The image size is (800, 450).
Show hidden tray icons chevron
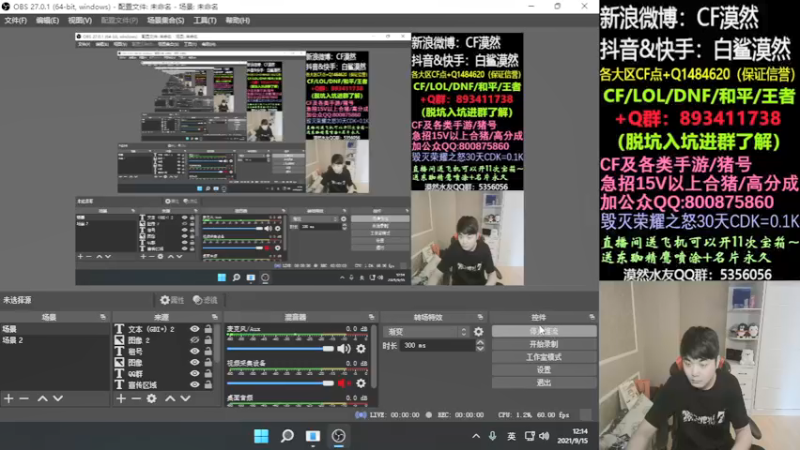point(476,436)
